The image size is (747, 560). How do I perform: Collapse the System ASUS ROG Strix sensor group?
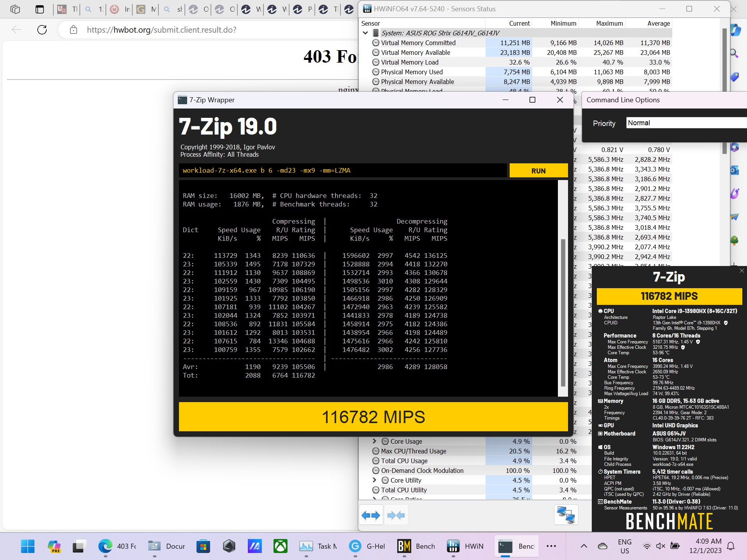pos(365,33)
